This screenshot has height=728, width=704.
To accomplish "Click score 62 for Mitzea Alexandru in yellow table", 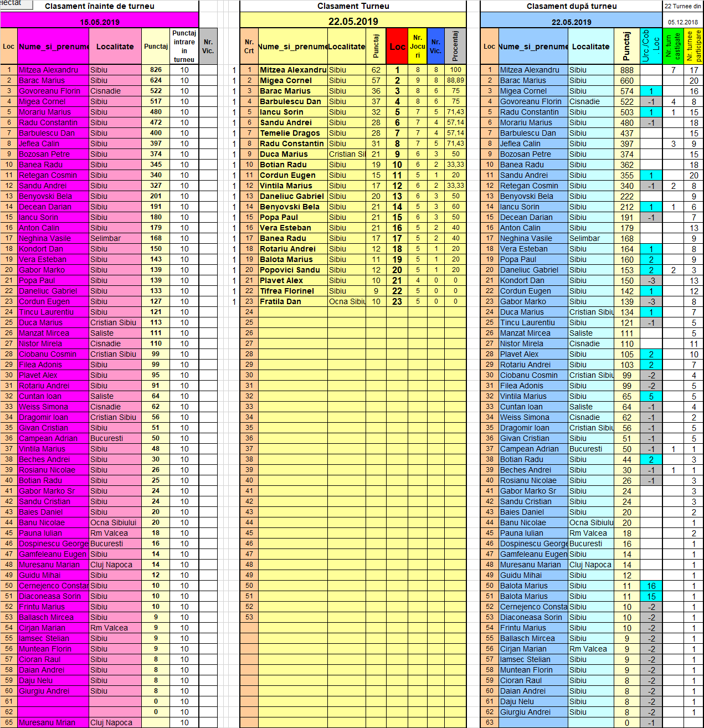I will coord(376,70).
